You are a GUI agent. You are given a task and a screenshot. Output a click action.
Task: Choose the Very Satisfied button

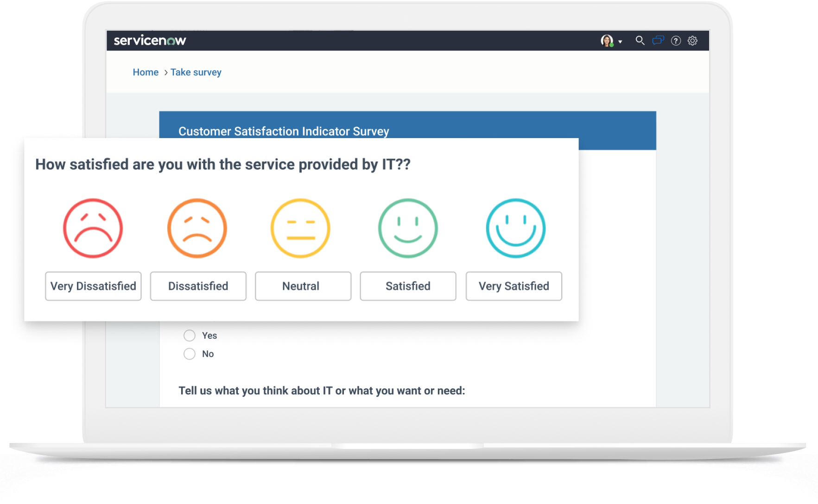coord(514,286)
